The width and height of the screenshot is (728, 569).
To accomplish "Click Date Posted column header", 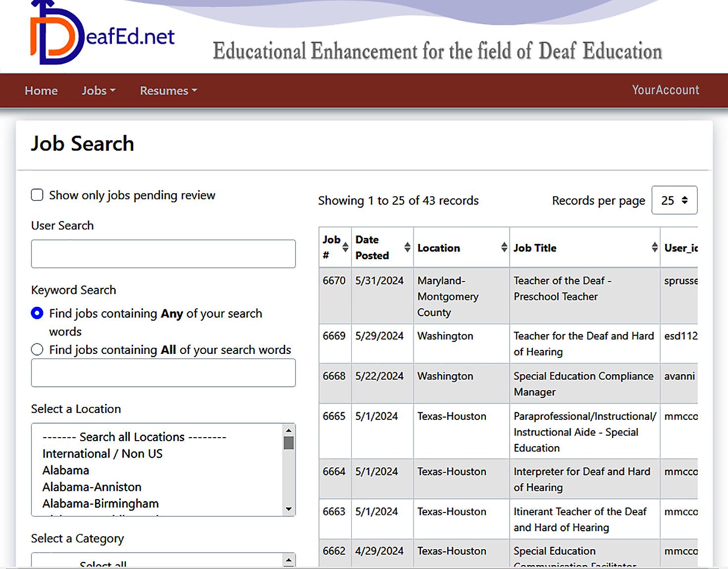I will tap(382, 247).
